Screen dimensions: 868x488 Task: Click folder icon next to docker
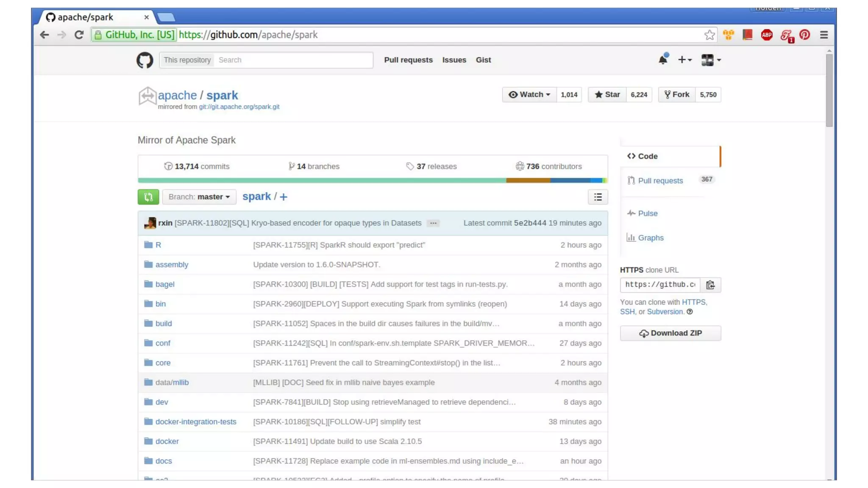(x=148, y=441)
